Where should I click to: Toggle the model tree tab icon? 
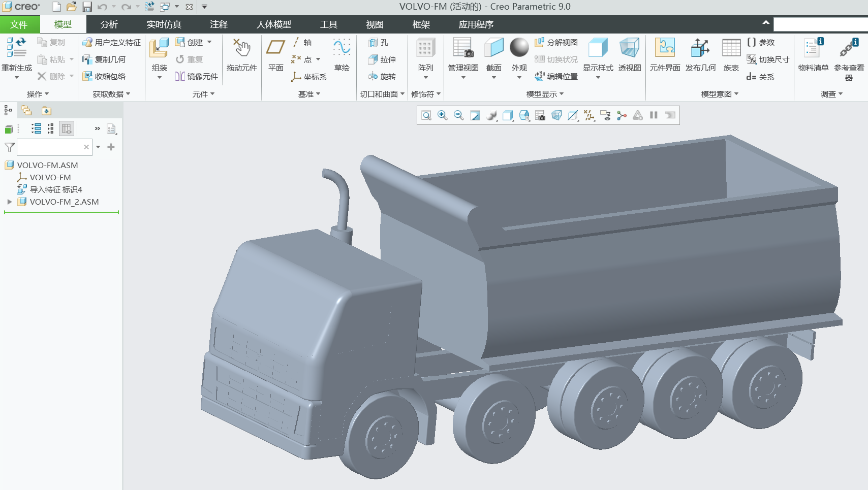[x=8, y=111]
